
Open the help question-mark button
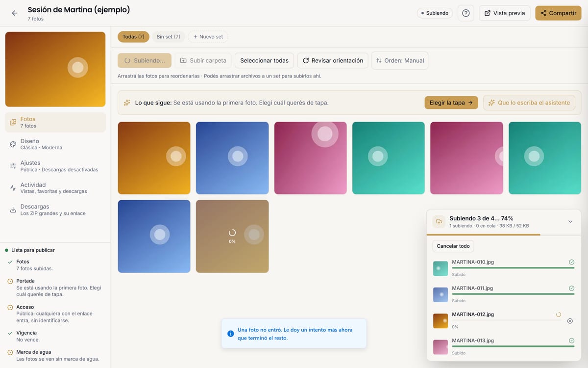(x=465, y=13)
